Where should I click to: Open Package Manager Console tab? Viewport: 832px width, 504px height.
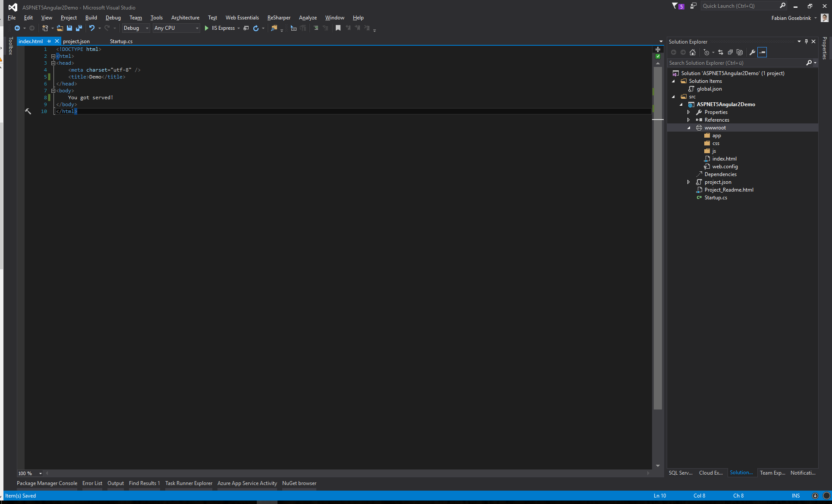click(47, 483)
